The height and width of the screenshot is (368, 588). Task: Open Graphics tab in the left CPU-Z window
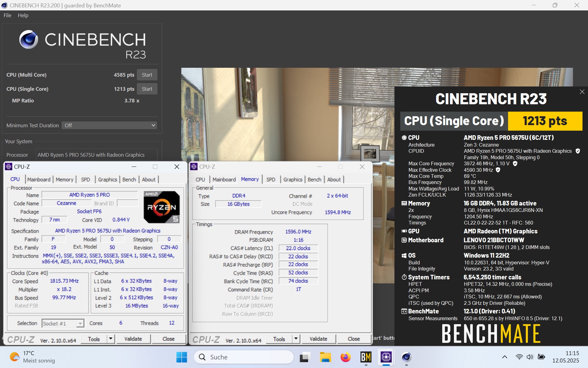pyautogui.click(x=107, y=179)
